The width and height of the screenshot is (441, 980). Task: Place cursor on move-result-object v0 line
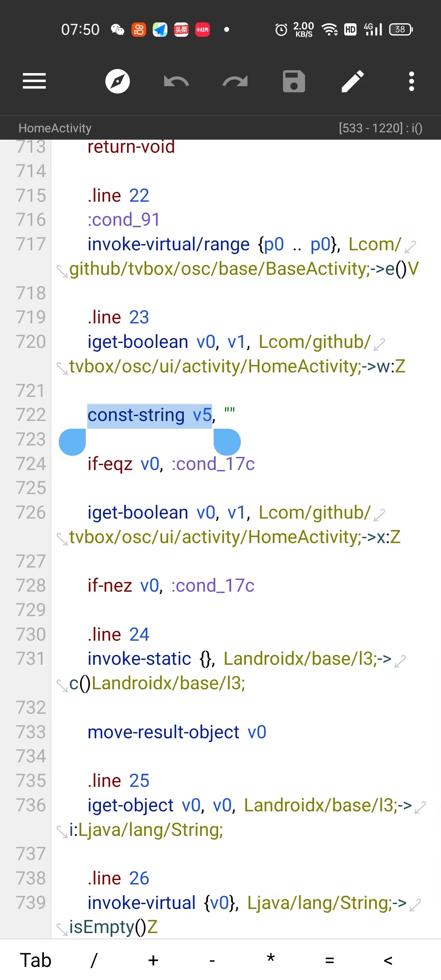pos(177,732)
